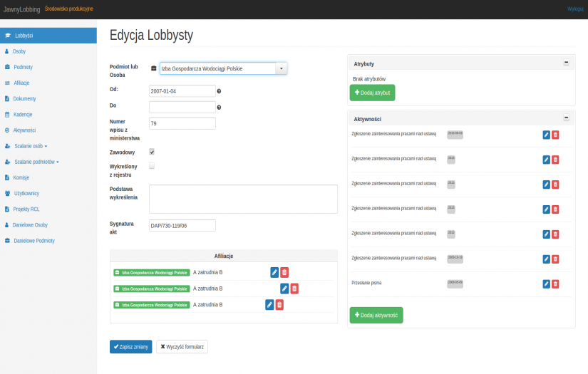Delete the activity dated 2012

pyautogui.click(x=555, y=234)
